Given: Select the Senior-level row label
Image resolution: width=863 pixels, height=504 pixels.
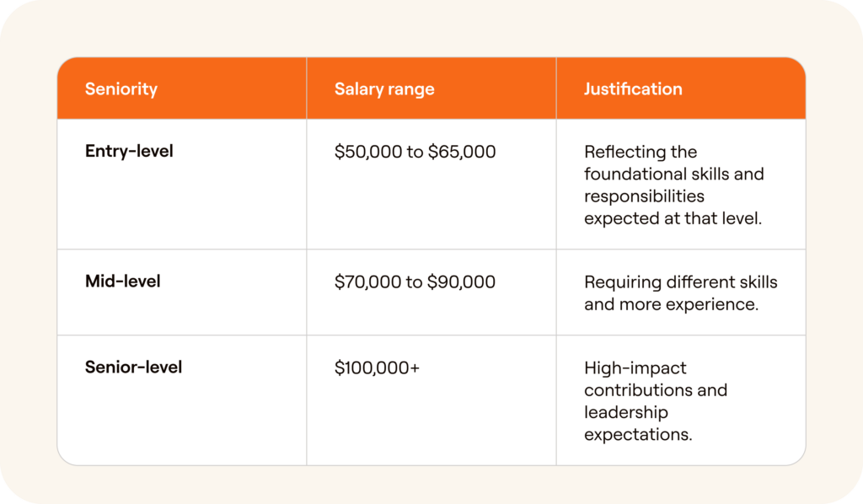Looking at the screenshot, I should pyautogui.click(x=133, y=367).
